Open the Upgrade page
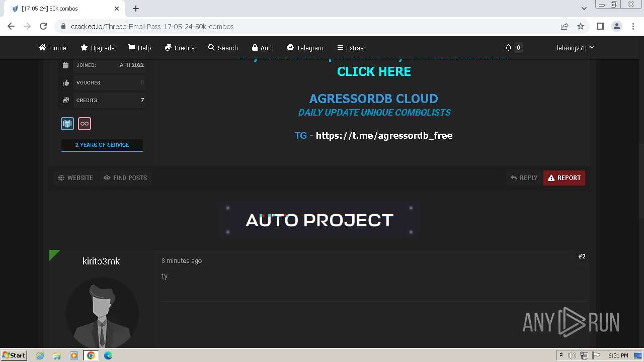Image resolution: width=644 pixels, height=362 pixels. tap(98, 48)
